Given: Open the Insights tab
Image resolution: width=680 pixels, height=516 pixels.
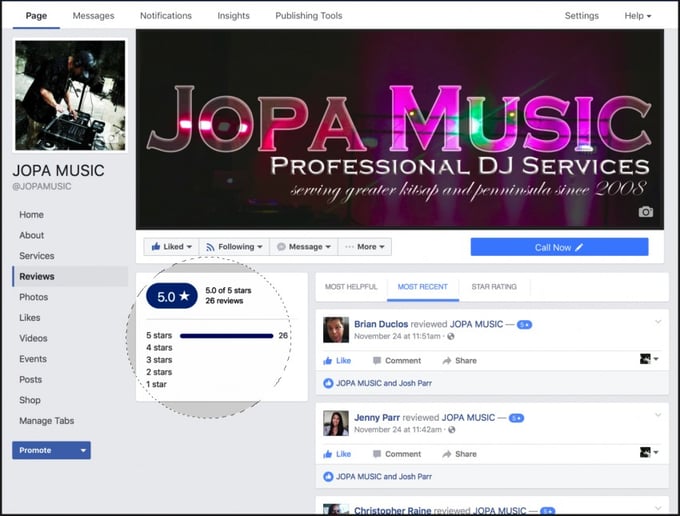Looking at the screenshot, I should (x=233, y=16).
